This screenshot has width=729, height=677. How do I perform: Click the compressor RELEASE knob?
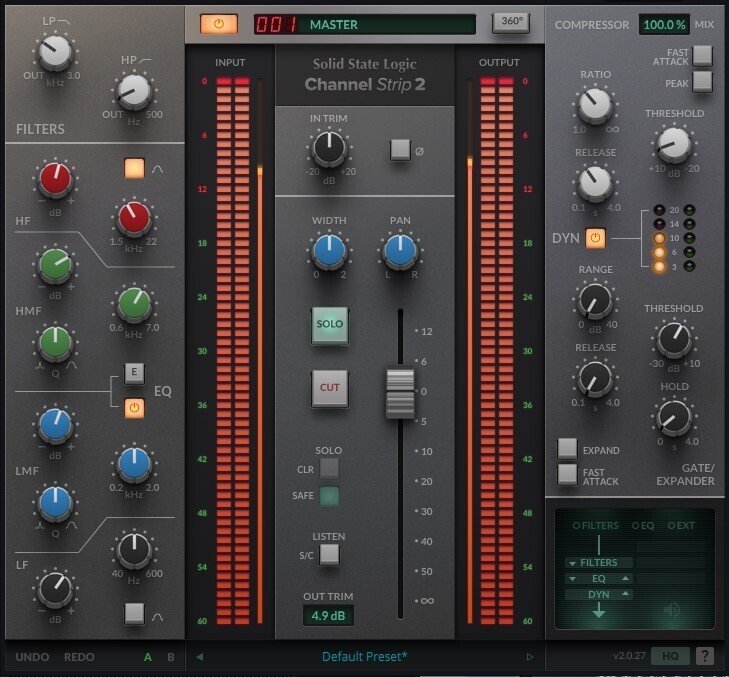coord(595,184)
